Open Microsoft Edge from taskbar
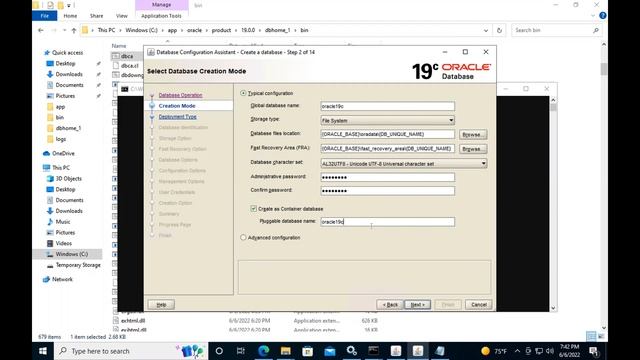The height and width of the screenshot is (360, 640). click(264, 351)
